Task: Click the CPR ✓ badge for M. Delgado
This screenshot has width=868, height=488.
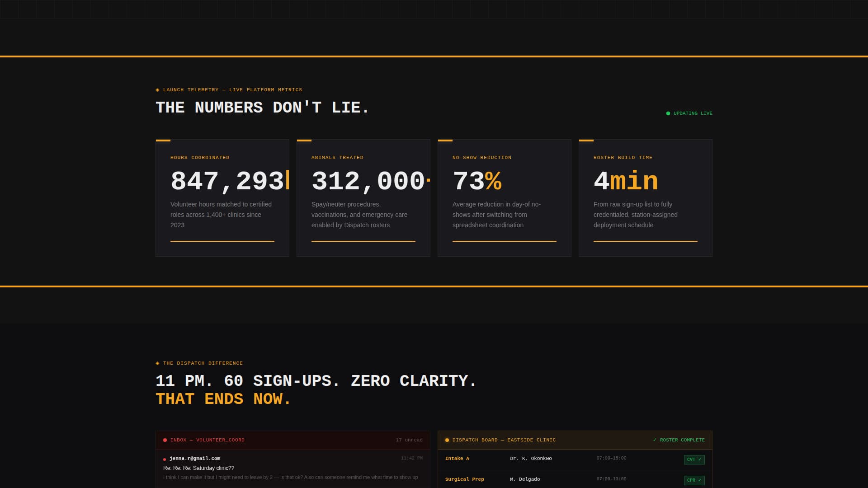Action: pyautogui.click(x=694, y=480)
